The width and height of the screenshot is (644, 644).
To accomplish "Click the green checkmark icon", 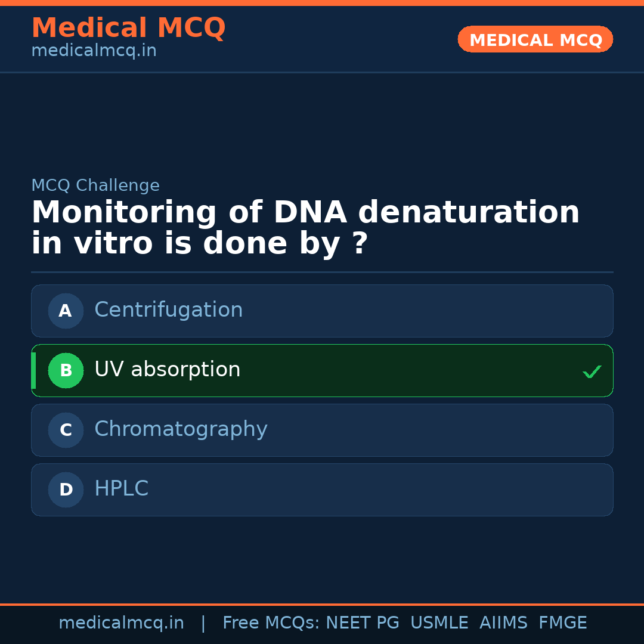I will tap(592, 372).
